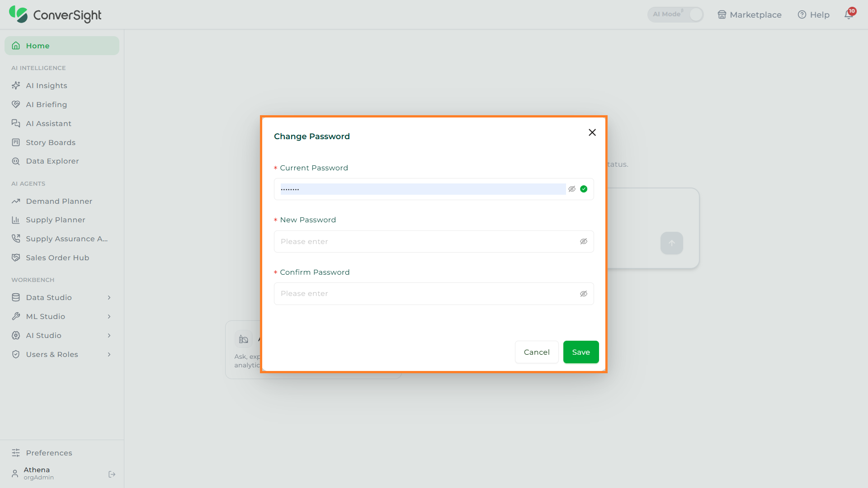Click the Confirm Password input field

434,294
